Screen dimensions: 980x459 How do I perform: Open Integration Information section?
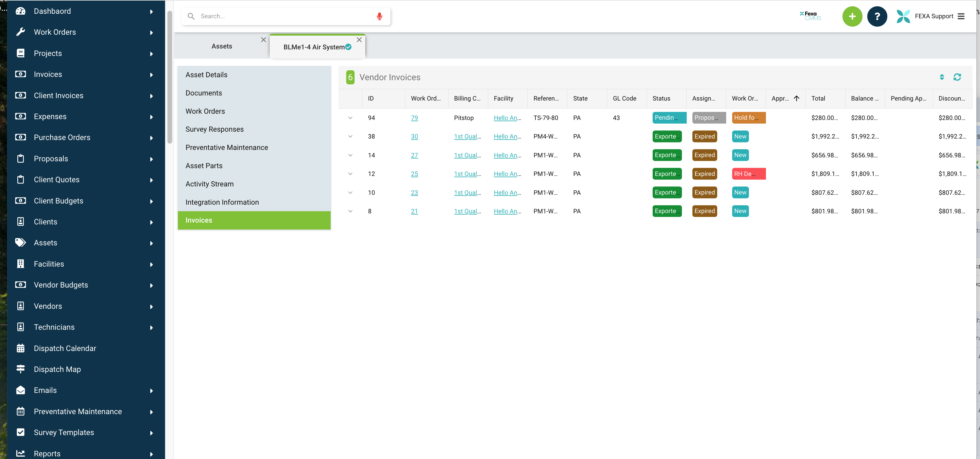(x=254, y=202)
